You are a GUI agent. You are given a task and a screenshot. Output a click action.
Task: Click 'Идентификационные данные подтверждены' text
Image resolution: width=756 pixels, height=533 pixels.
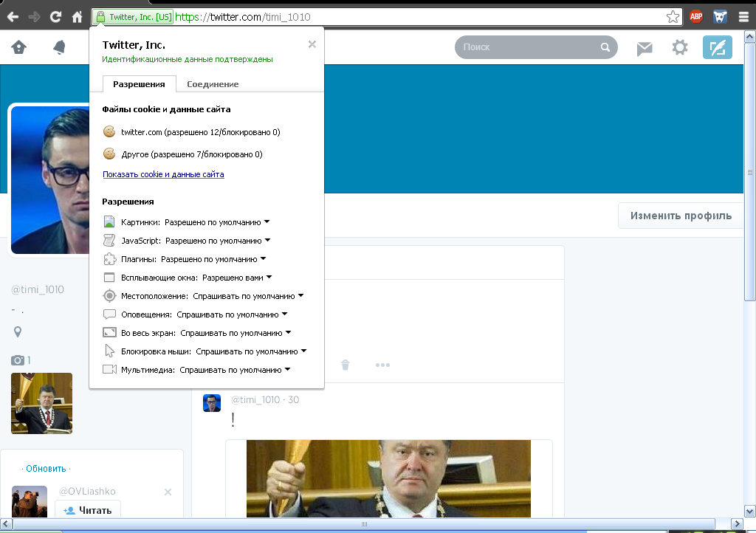(x=188, y=59)
